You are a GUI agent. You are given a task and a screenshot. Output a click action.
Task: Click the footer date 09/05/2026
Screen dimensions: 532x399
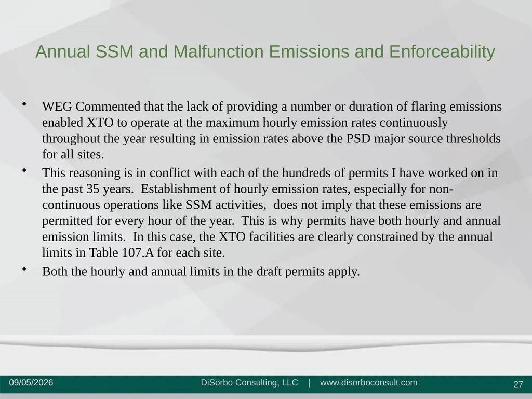(31, 383)
